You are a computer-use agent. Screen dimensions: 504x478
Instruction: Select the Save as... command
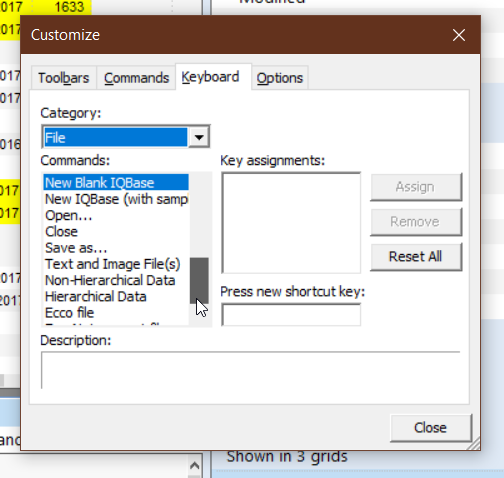pyautogui.click(x=116, y=248)
